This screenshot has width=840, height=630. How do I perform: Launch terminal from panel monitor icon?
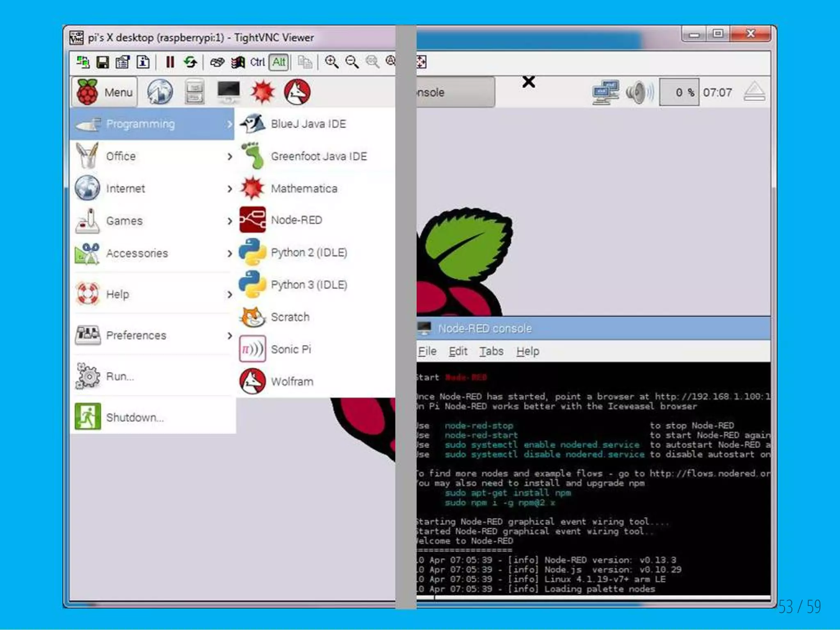coord(228,92)
